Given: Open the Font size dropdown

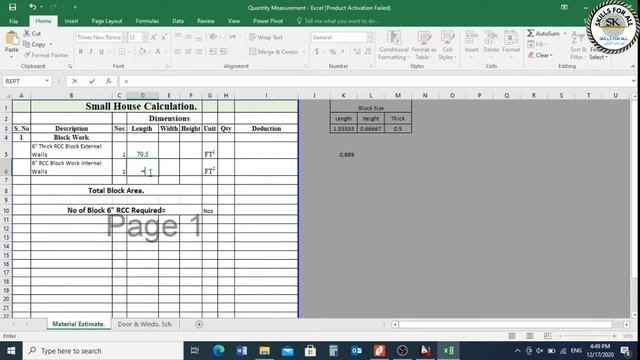Looking at the screenshot, I should 144,37.
